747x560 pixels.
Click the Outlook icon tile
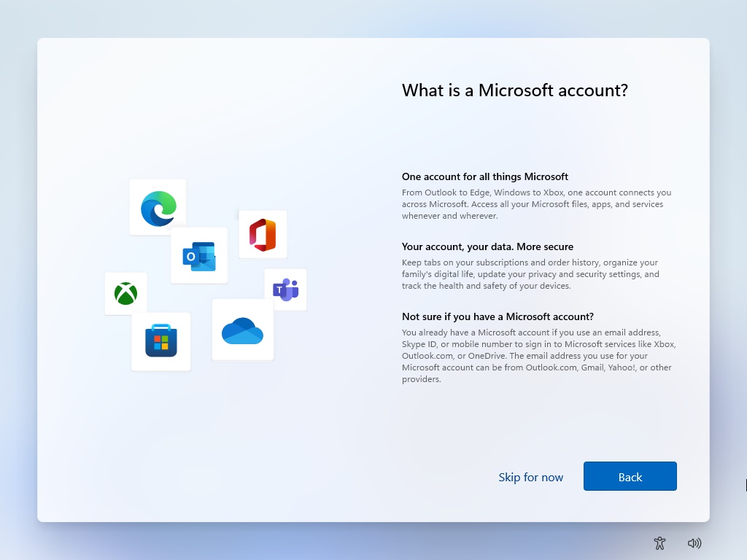(x=199, y=256)
